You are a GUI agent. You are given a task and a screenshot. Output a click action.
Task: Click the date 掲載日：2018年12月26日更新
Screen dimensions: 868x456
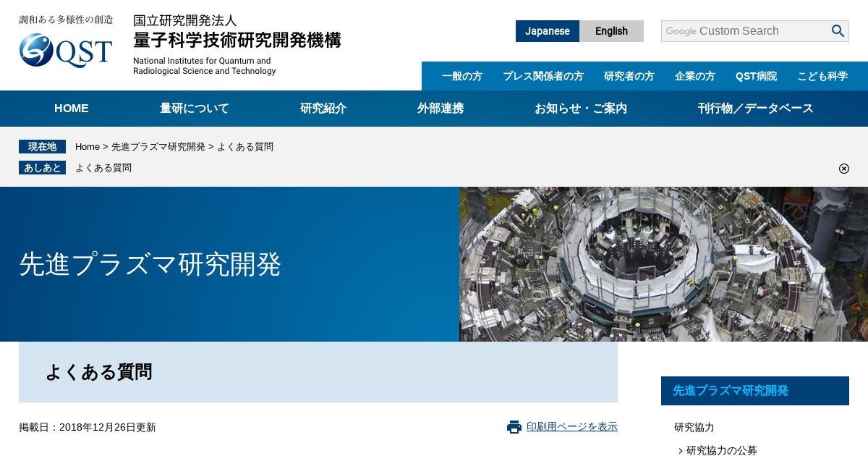tap(88, 428)
